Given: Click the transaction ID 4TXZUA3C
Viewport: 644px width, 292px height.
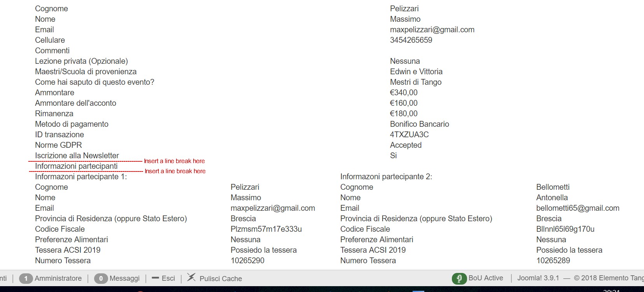Looking at the screenshot, I should point(409,135).
